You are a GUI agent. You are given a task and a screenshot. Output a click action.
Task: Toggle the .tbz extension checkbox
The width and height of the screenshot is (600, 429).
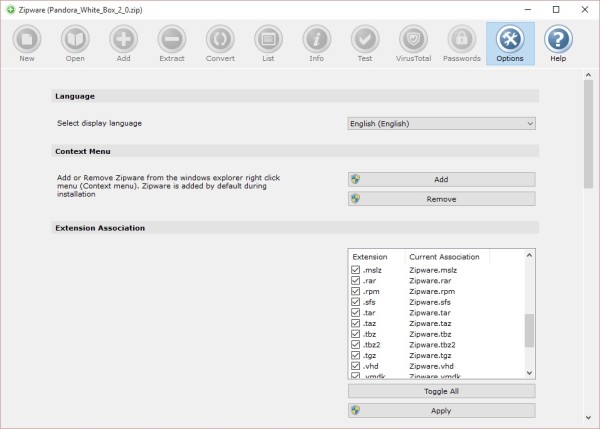[355, 334]
